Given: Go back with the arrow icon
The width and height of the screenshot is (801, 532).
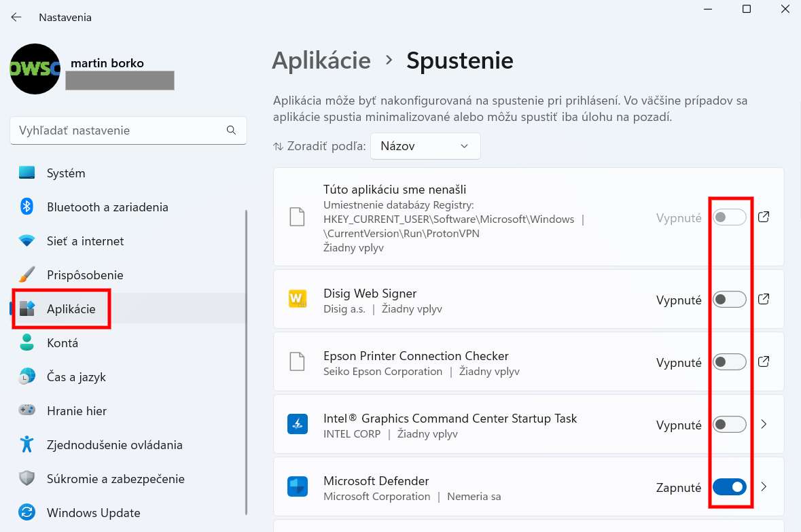Looking at the screenshot, I should click(16, 18).
